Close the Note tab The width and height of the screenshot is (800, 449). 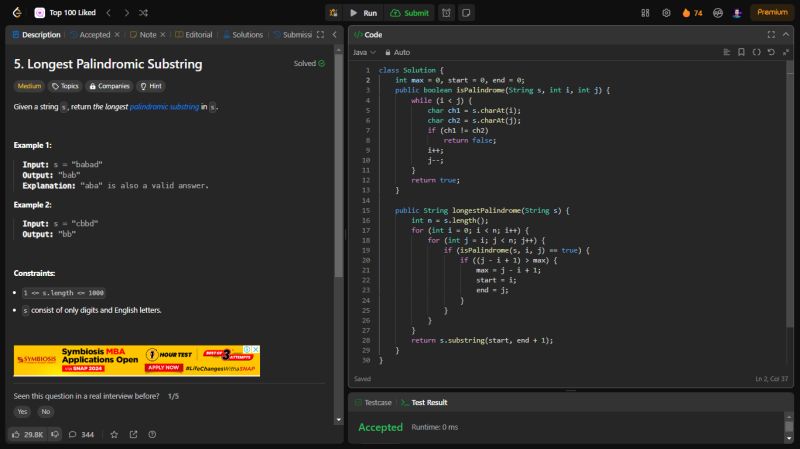[x=163, y=35]
